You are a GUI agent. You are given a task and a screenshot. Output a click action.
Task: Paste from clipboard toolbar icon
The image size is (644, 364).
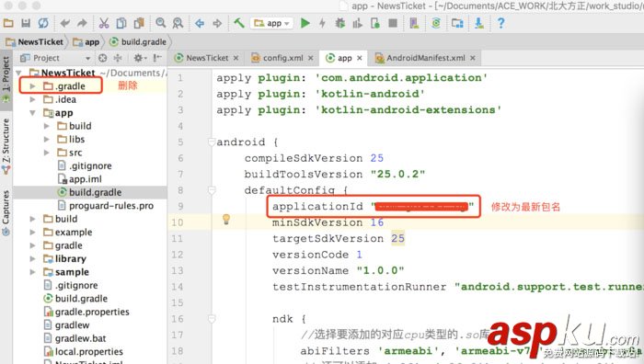(x=139, y=23)
